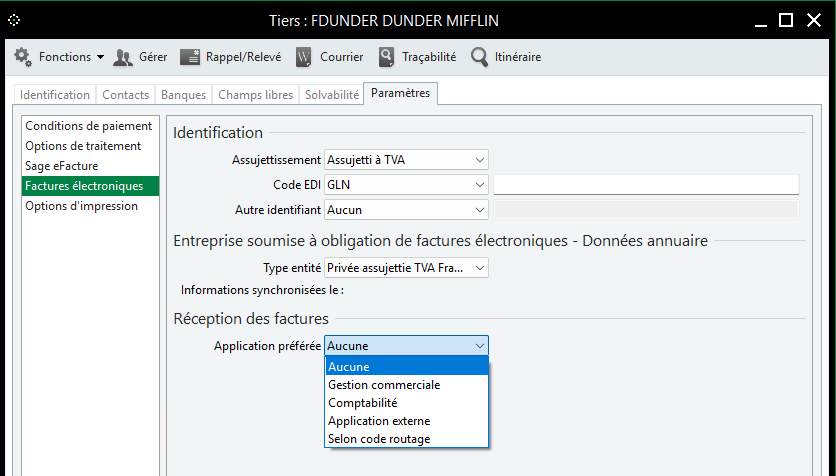Expand the Fonctions dropdown arrow
Image resolution: width=836 pixels, height=476 pixels.
100,57
